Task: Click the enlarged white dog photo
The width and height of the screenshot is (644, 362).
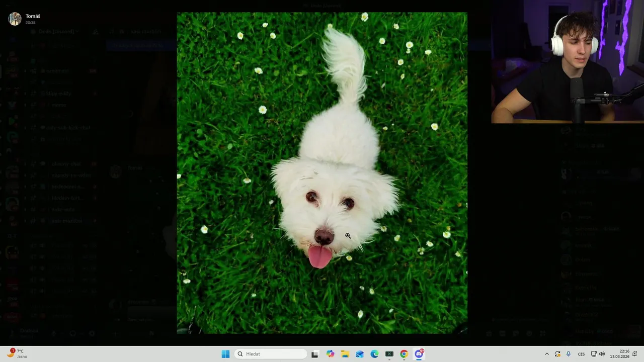Action: [322, 173]
